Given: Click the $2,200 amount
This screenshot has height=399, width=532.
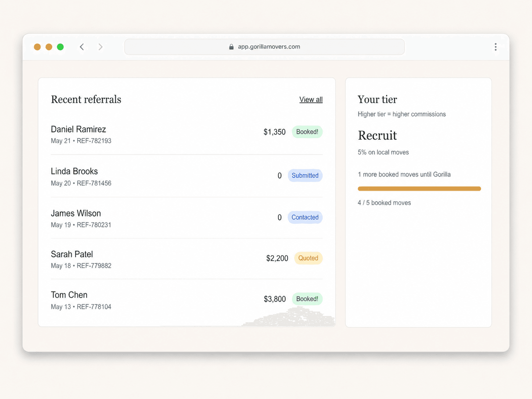Looking at the screenshot, I should click(x=277, y=258).
